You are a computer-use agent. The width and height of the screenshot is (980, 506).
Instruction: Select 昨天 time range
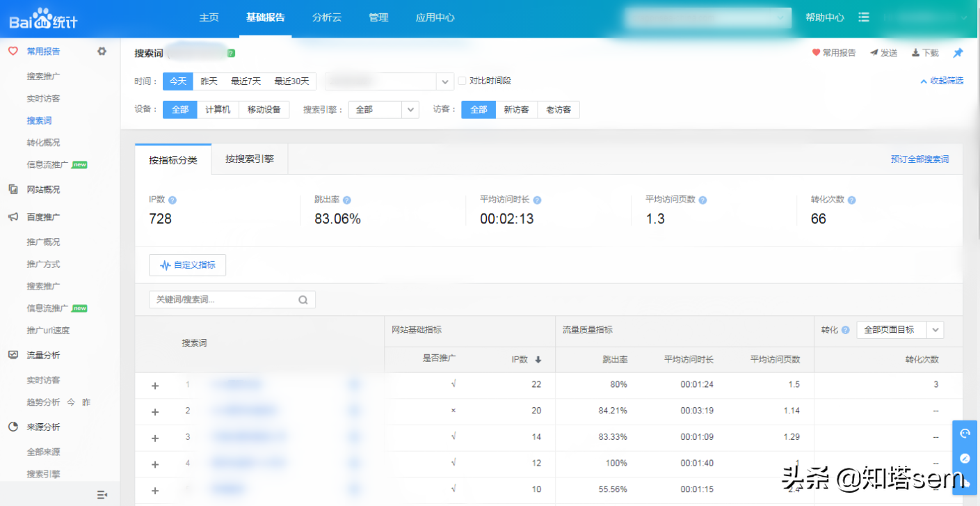pos(209,81)
